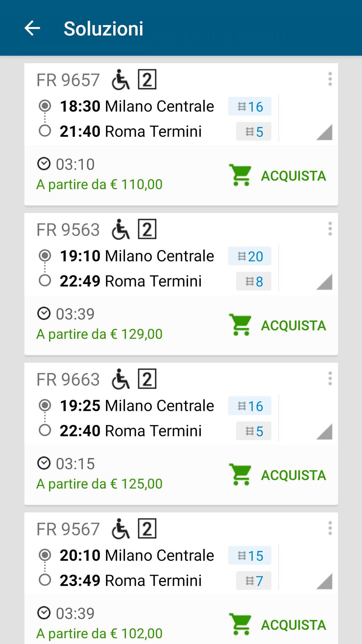Tap the clock duration icon showing 03:39 on FR 9563

tap(44, 314)
